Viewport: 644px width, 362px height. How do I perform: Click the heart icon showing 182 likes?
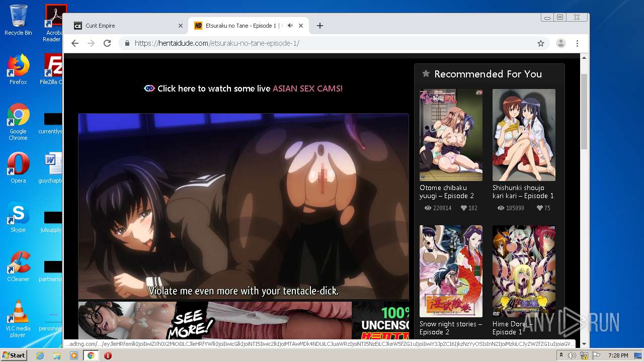464,208
